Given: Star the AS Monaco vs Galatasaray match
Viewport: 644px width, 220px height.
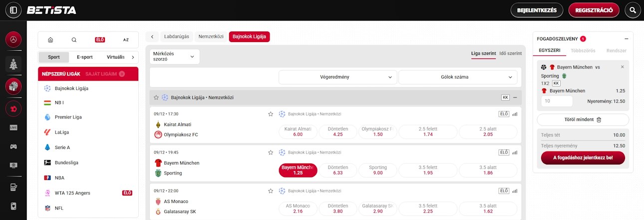Looking at the screenshot, I should point(271,191).
